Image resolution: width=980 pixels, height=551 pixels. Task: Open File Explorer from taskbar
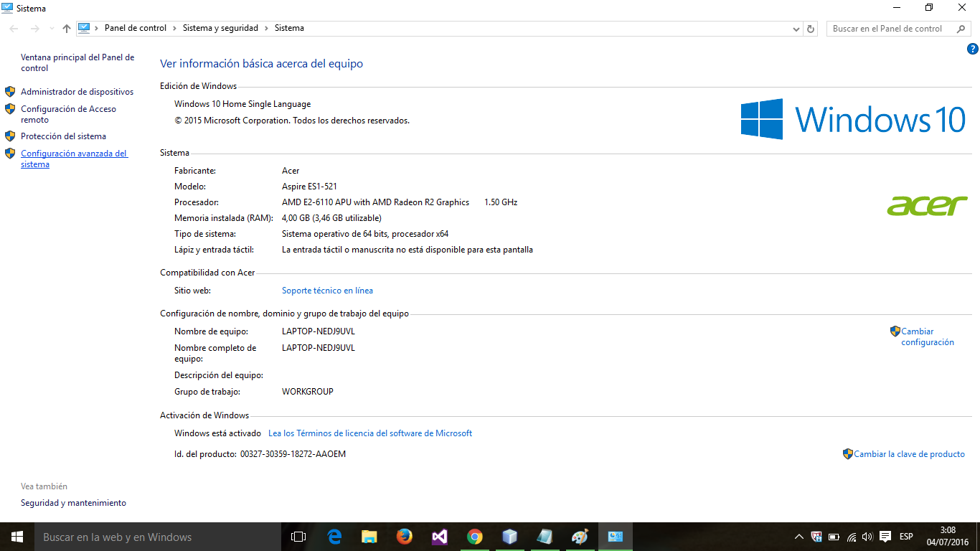[369, 537]
